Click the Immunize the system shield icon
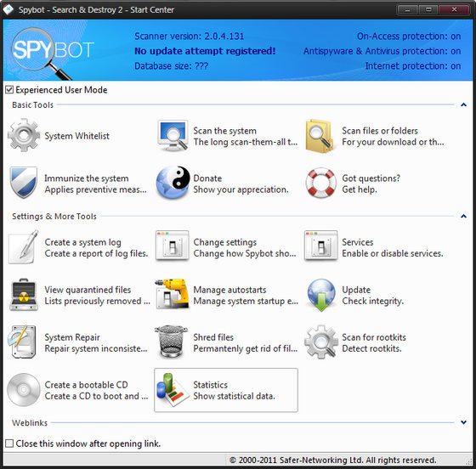Viewport: 476px width, 469px height. [x=24, y=183]
